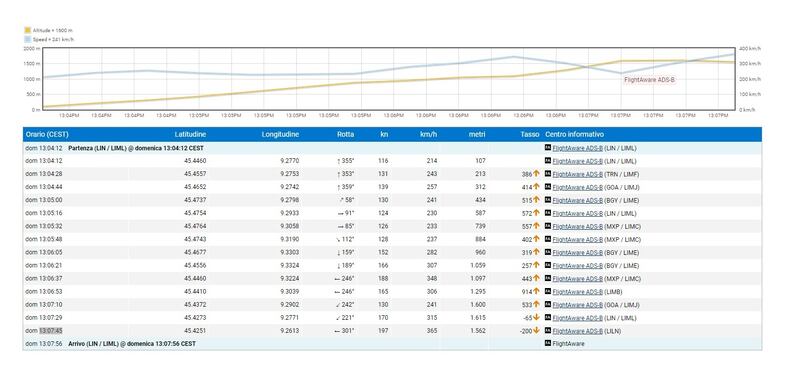Click the FlightAware icon in the 13:06:21 row
Viewport: 800px width, 370px height.
tap(548, 265)
